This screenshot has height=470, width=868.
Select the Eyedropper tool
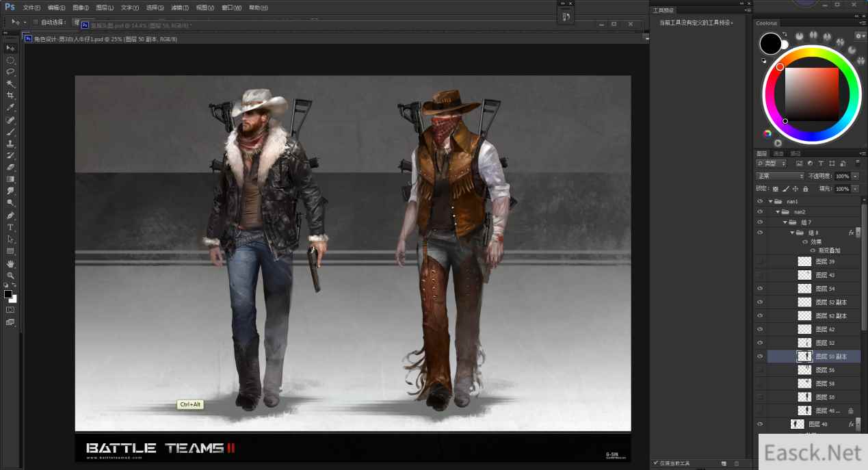coord(10,107)
